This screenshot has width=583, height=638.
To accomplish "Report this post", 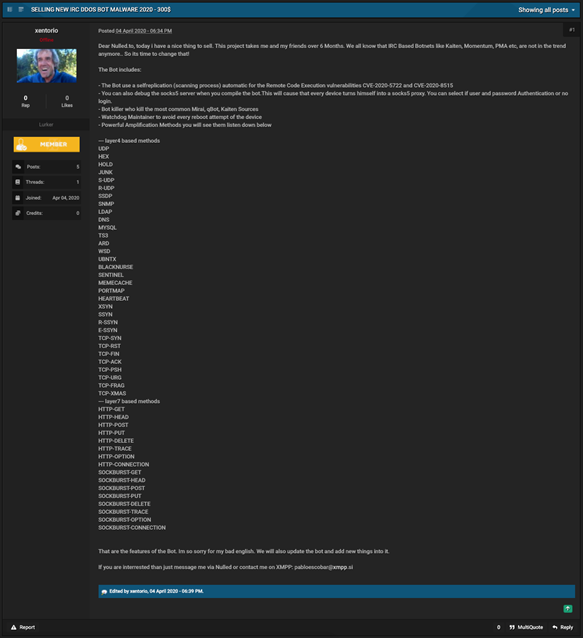I will coord(23,627).
